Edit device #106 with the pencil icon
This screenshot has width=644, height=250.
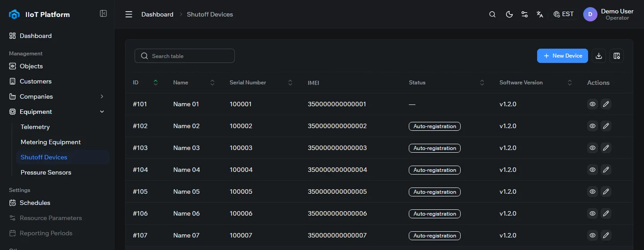pos(606,213)
